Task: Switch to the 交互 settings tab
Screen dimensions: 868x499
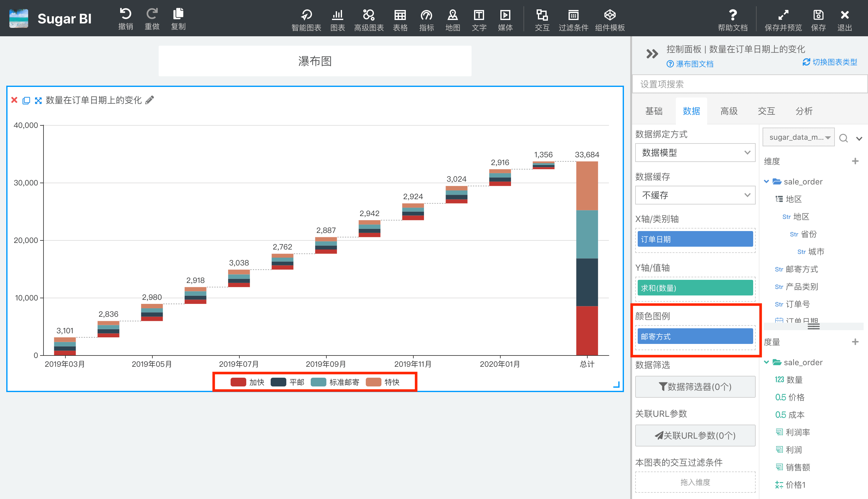Action: [766, 111]
